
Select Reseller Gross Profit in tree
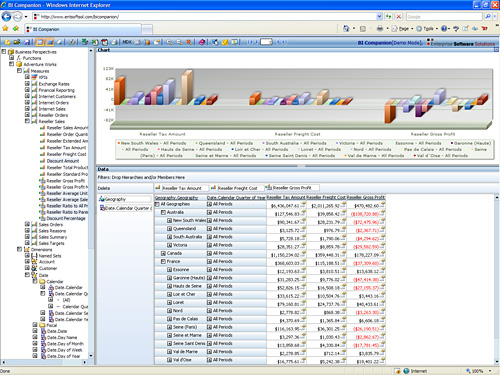click(66, 181)
